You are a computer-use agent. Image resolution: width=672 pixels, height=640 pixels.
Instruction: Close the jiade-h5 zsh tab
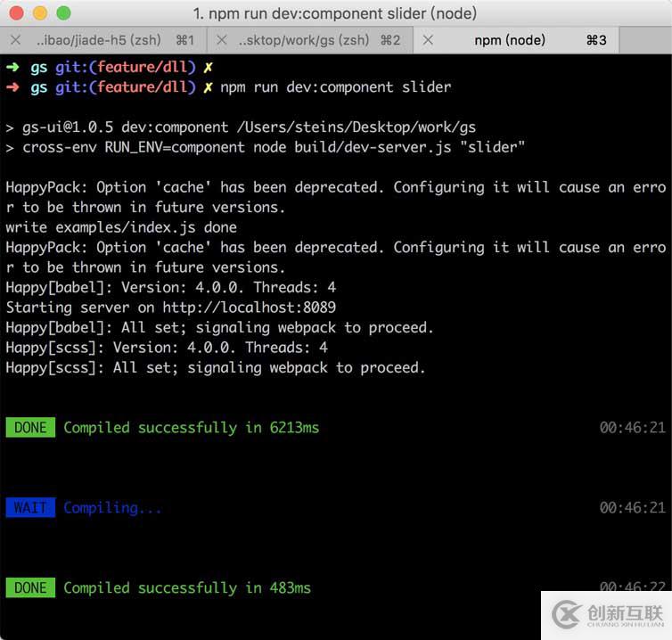pyautogui.click(x=15, y=40)
